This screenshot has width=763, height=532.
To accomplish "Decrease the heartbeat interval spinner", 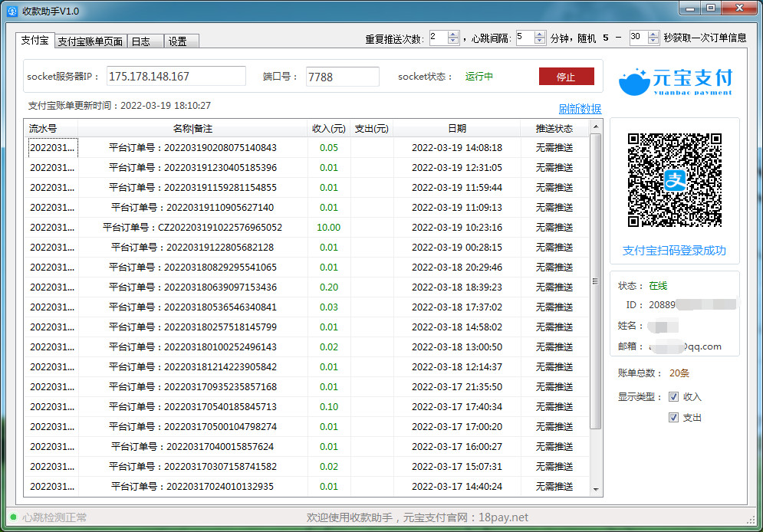I will pyautogui.click(x=540, y=41).
